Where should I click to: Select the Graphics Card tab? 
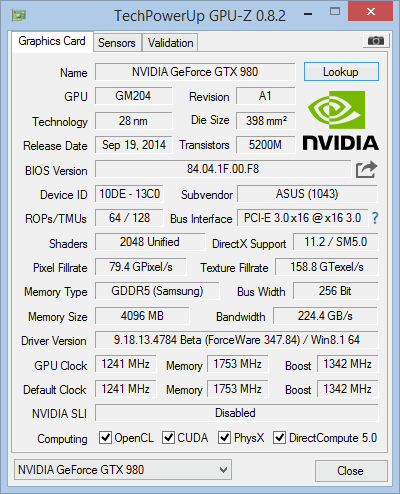point(52,41)
